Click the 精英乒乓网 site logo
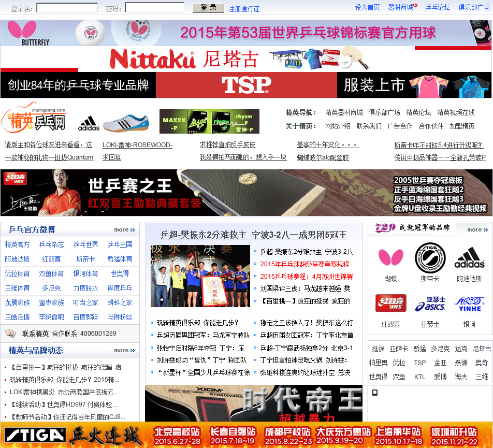 click(34, 119)
